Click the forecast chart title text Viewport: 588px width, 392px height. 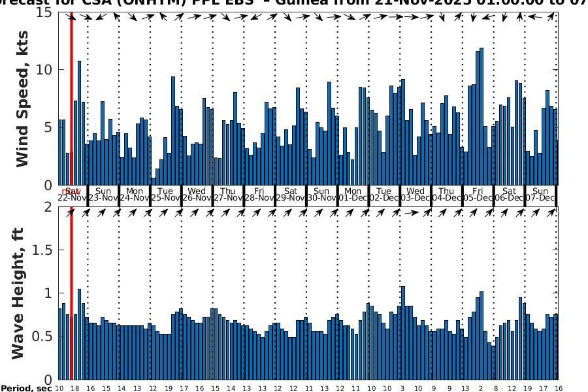(x=294, y=3)
